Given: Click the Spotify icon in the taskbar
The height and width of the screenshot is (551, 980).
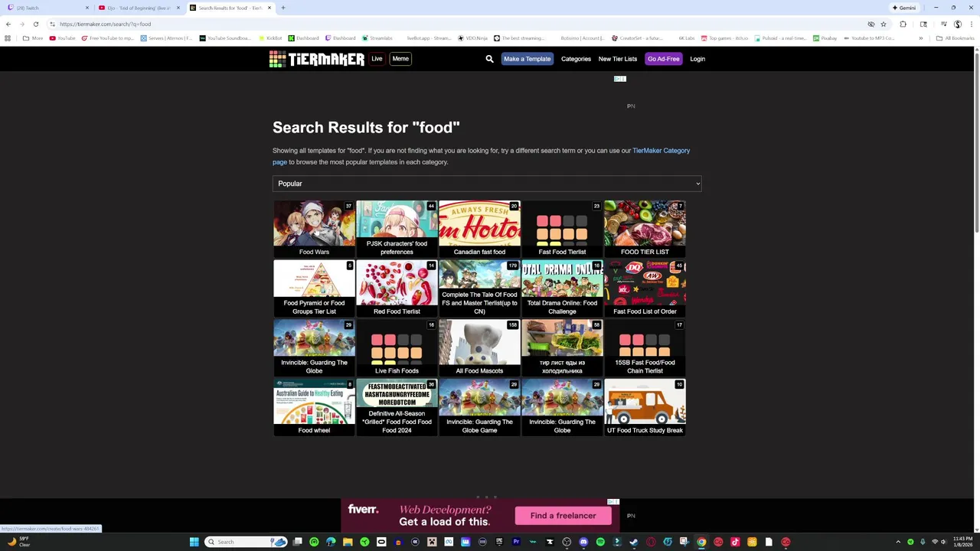Looking at the screenshot, I should [x=600, y=542].
